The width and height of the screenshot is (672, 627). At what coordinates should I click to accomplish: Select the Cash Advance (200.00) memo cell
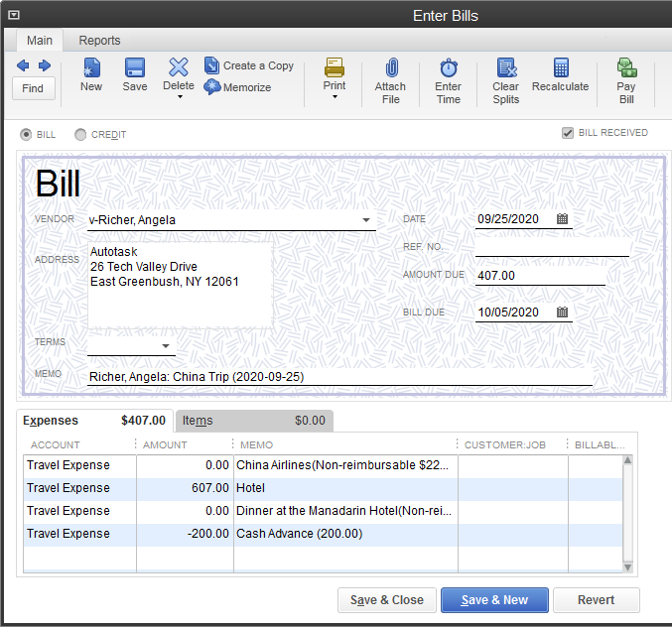point(345,534)
